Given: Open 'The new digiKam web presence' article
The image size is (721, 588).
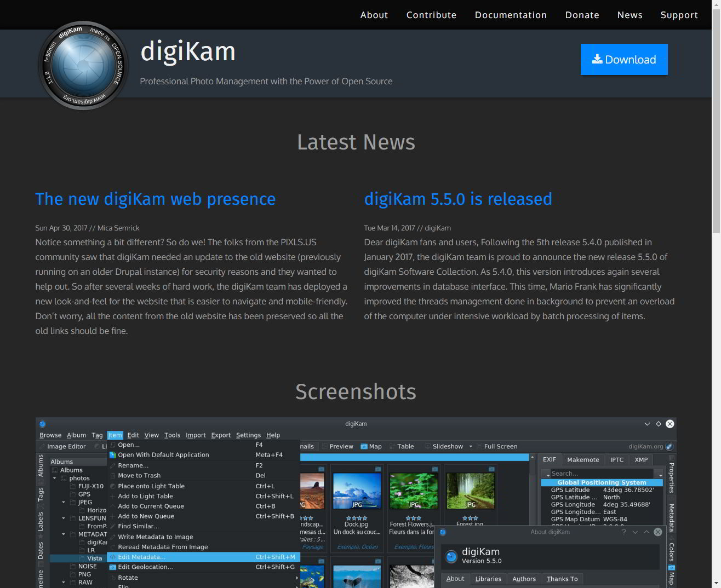Looking at the screenshot, I should tap(156, 199).
